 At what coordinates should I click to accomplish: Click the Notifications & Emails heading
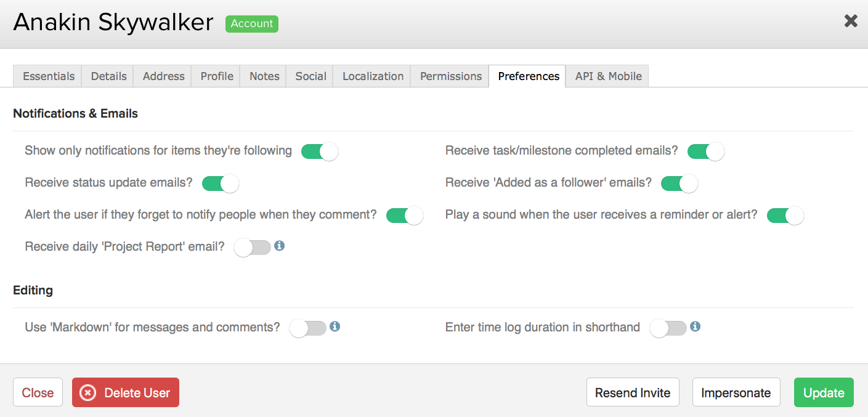pos(75,113)
